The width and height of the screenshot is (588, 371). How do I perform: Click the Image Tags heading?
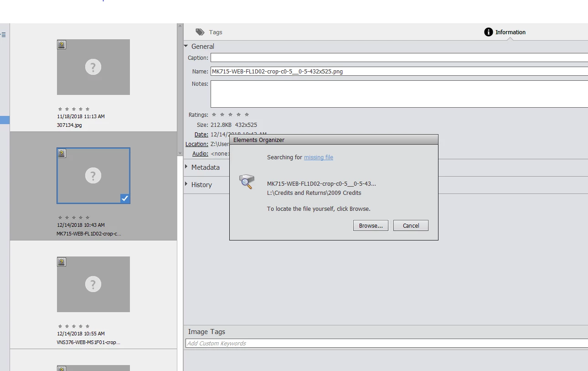point(206,332)
